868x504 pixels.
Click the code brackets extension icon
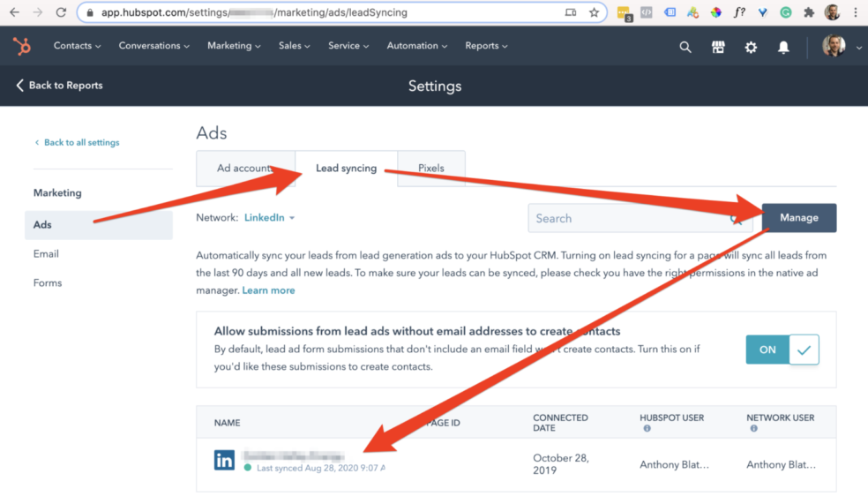[647, 12]
